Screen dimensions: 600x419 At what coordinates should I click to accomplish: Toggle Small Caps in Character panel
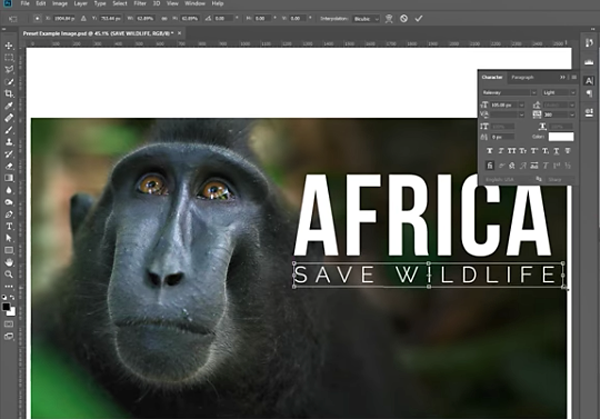pyautogui.click(x=523, y=151)
